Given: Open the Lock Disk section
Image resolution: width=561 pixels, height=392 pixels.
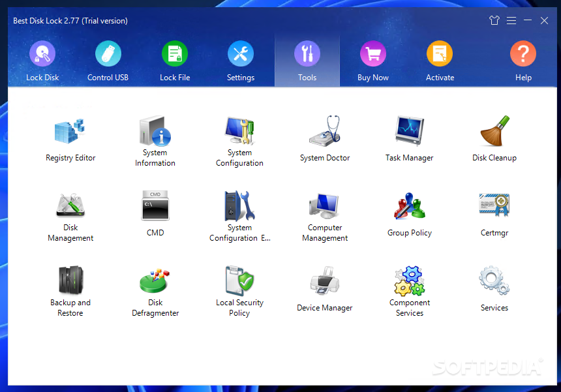Looking at the screenshot, I should 42,61.
